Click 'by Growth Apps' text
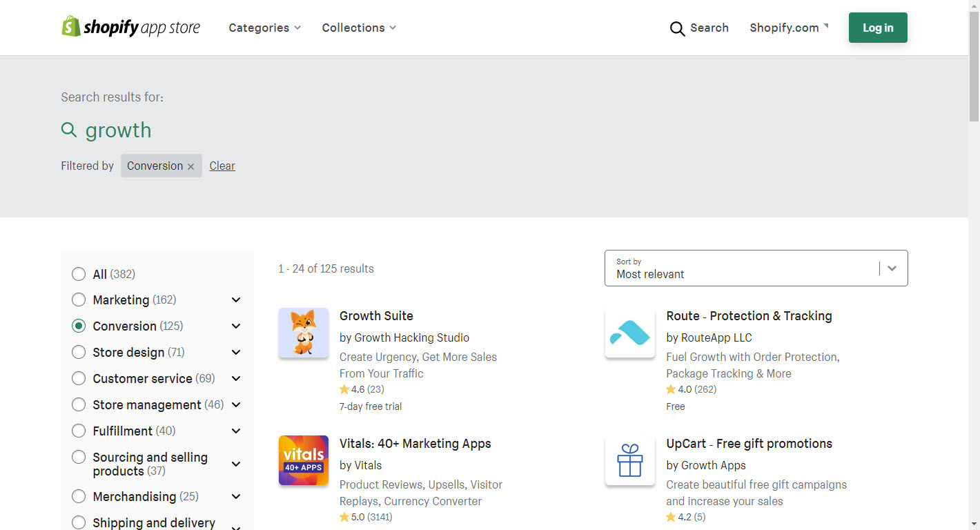Viewport: 980px width, 530px height. click(x=706, y=465)
